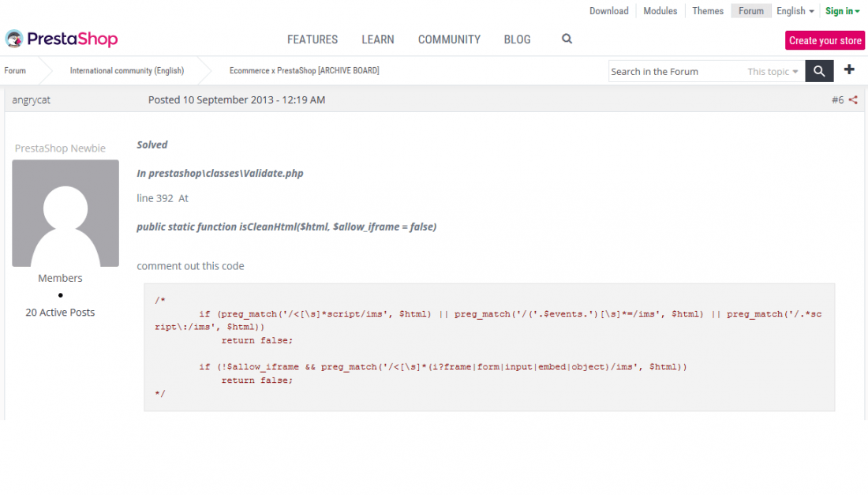
Task: Click the PrestaShop Newbie rank text
Action: pyautogui.click(x=60, y=148)
